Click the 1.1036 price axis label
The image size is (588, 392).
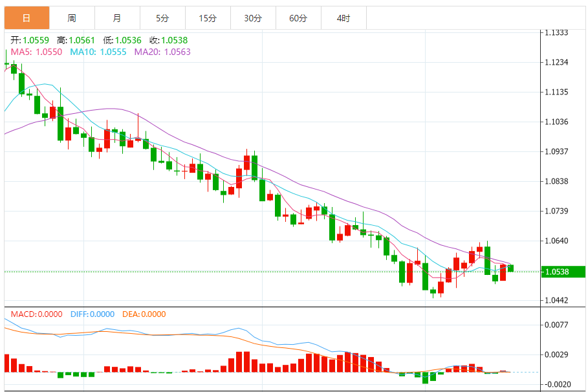(x=556, y=122)
